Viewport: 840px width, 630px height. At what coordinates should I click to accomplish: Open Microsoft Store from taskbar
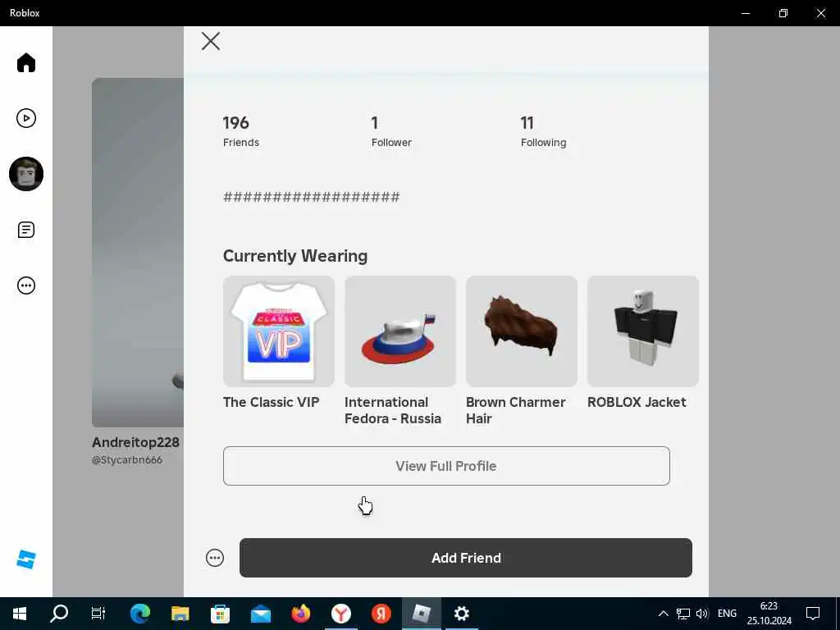coord(220,614)
